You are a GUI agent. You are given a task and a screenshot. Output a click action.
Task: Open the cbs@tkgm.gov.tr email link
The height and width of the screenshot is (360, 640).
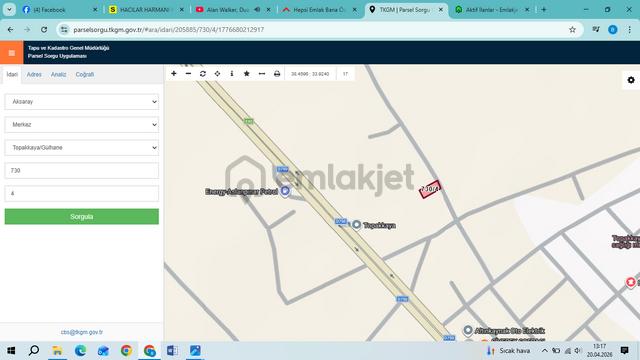(82, 332)
